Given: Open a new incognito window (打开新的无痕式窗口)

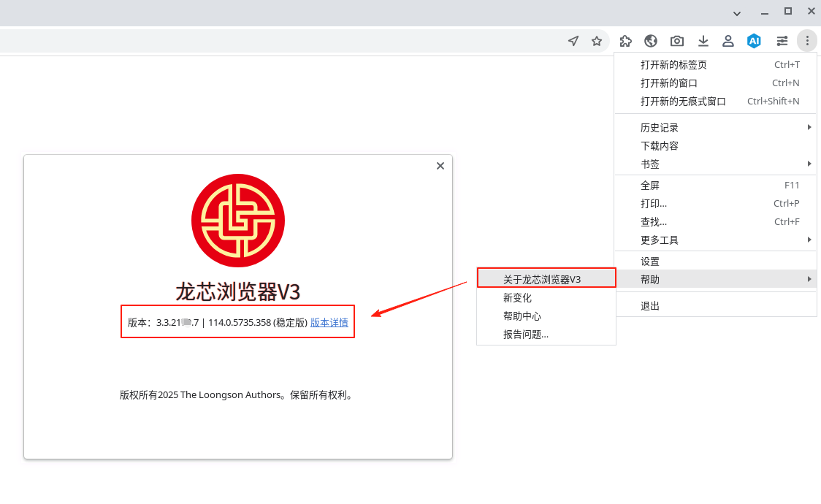Looking at the screenshot, I should pos(716,102).
